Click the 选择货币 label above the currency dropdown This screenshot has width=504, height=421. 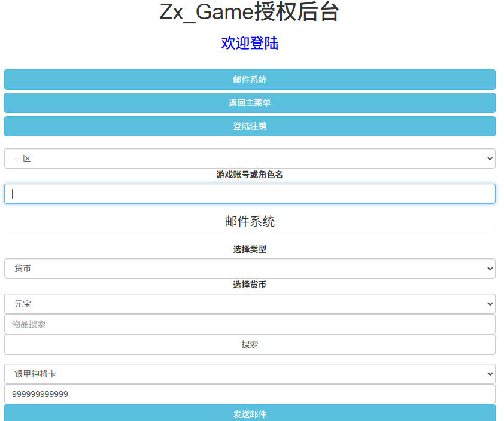[249, 285]
